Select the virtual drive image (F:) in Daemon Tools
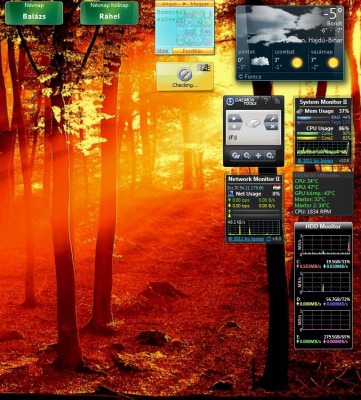Image resolution: width=361 pixels, height=400 pixels. point(253,123)
